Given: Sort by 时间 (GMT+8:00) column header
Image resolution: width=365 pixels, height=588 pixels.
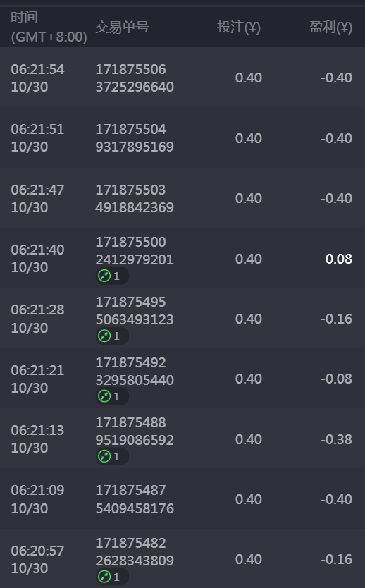Looking at the screenshot, I should pos(49,27).
